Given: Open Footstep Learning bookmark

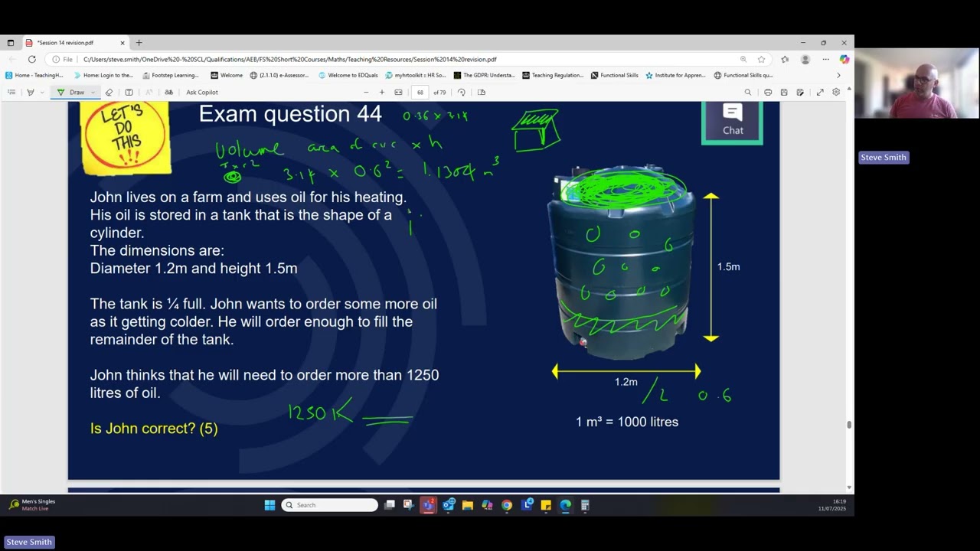Looking at the screenshot, I should 170,75.
